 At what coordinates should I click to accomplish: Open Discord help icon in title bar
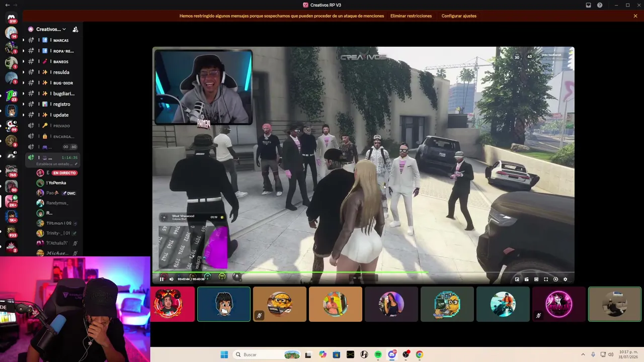point(600,5)
